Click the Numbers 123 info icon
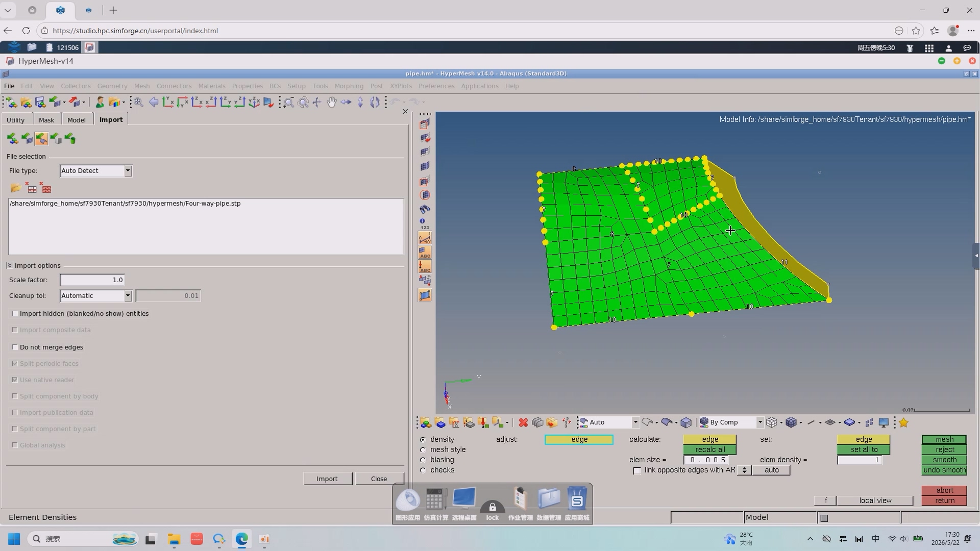Screen dimensions: 980x551 click(425, 223)
